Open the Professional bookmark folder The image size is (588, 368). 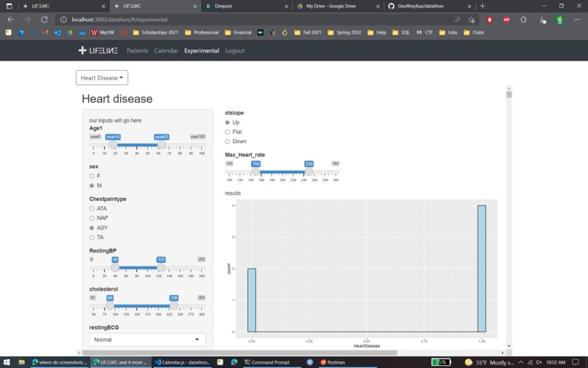pyautogui.click(x=202, y=33)
